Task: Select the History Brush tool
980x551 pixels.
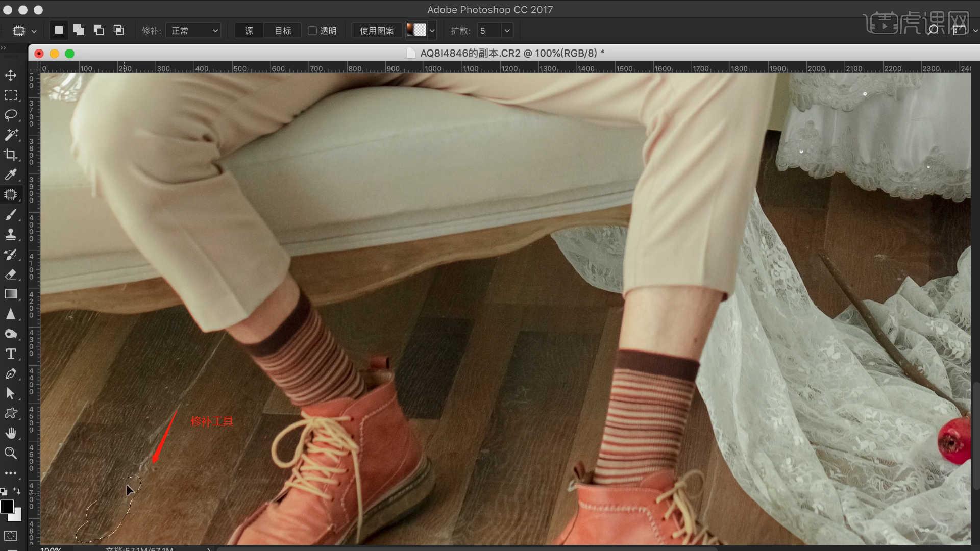Action: (x=11, y=254)
